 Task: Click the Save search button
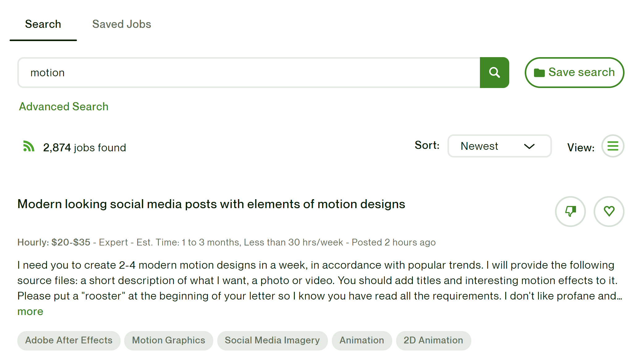point(574,73)
